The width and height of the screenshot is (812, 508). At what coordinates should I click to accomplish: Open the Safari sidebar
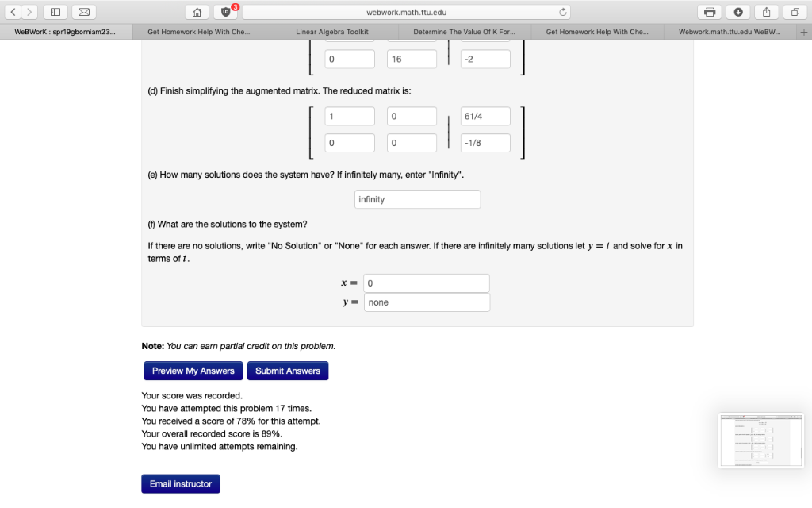(x=55, y=12)
